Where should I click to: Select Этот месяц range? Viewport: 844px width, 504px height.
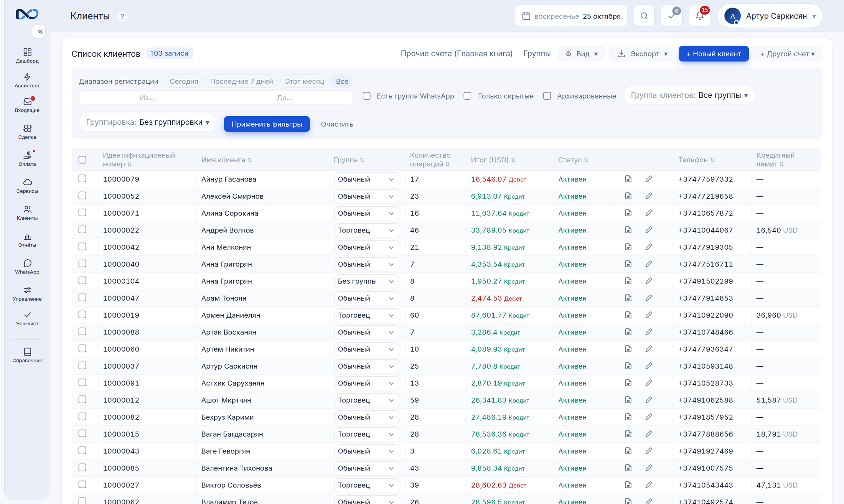pos(304,81)
